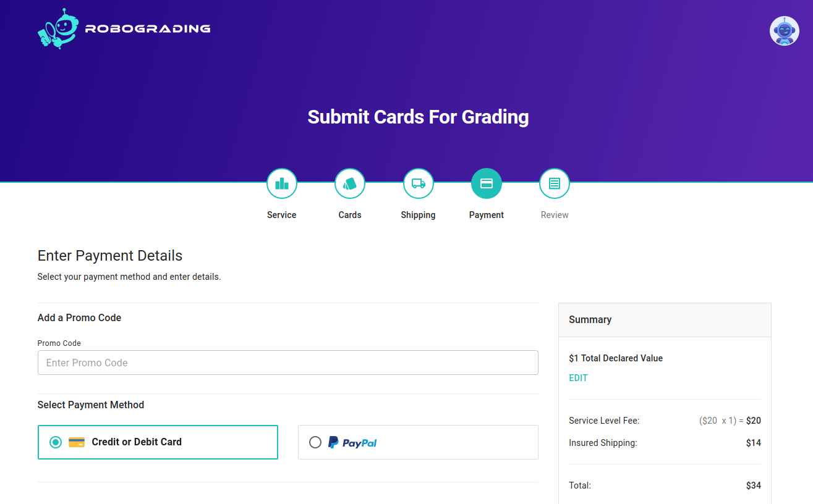
Task: Go to the Service step icon
Action: click(282, 183)
